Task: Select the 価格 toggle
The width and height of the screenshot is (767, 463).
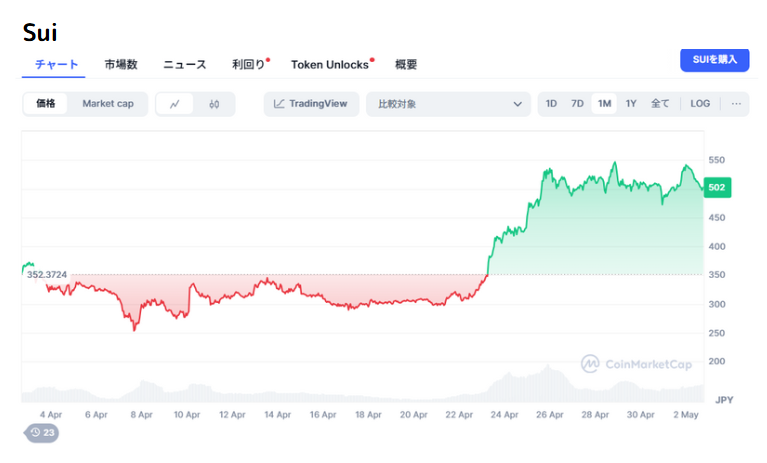Action: [45, 104]
